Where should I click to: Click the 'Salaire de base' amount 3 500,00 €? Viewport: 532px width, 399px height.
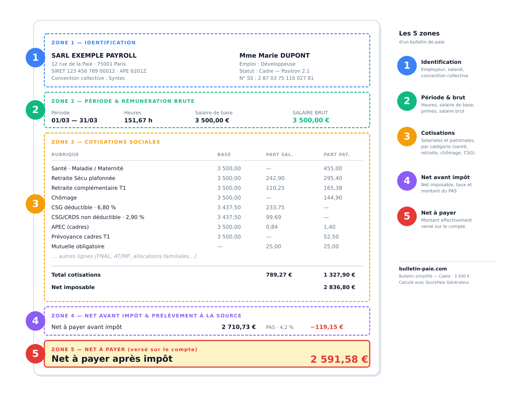tap(212, 121)
